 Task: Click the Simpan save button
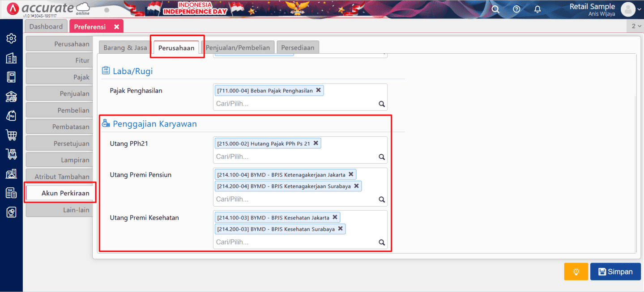(615, 271)
